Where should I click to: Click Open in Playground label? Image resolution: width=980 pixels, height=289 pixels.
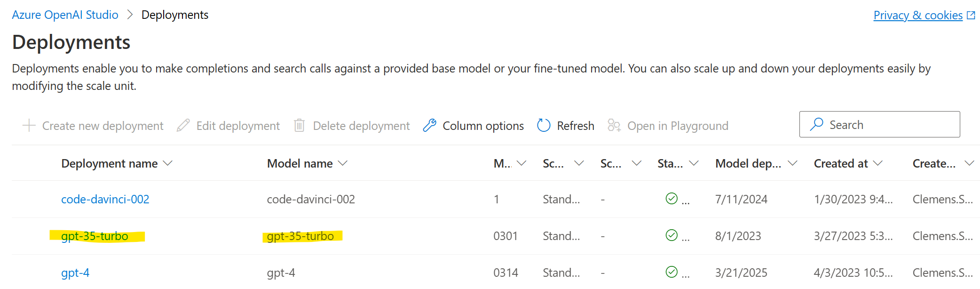(x=678, y=126)
